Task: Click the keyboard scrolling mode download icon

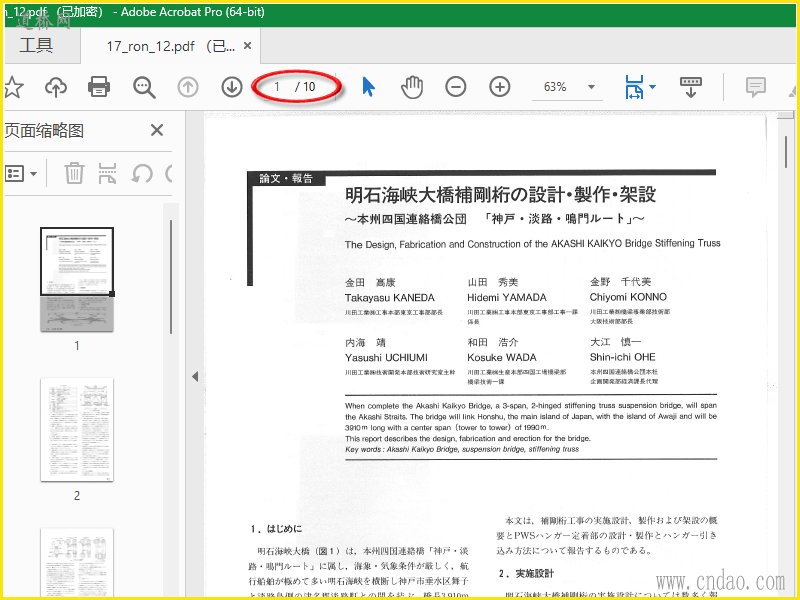Action: [x=691, y=87]
